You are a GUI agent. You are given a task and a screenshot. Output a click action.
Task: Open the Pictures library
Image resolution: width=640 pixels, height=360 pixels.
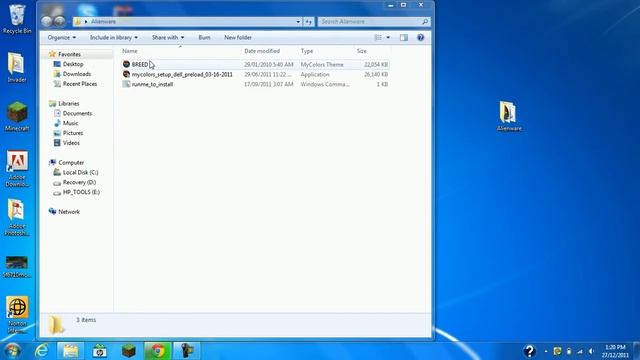point(73,133)
